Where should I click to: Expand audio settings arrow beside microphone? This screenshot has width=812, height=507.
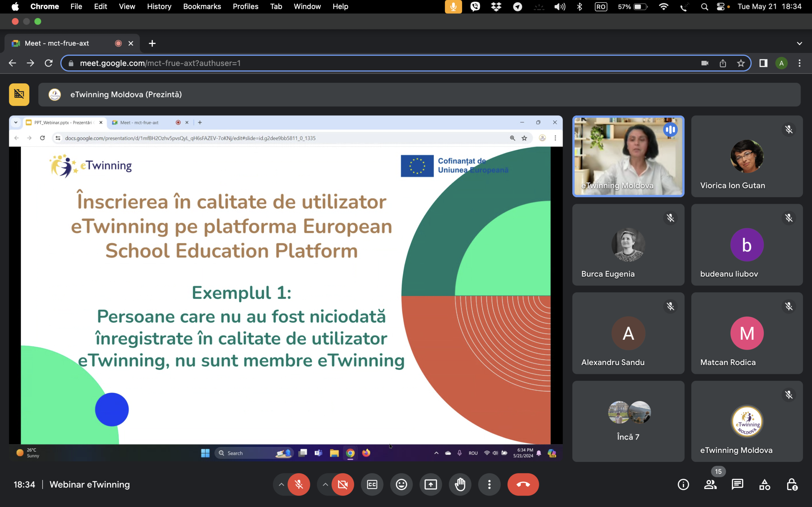[x=281, y=485]
